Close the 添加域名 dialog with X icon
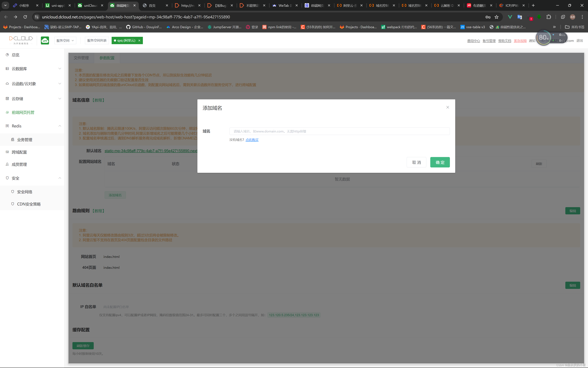The image size is (588, 368). (448, 107)
